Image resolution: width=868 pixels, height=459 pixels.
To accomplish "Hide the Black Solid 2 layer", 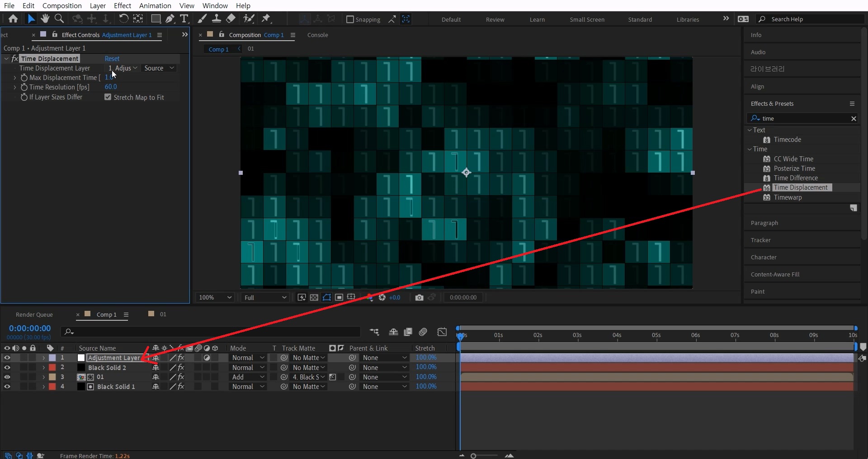I will point(7,368).
